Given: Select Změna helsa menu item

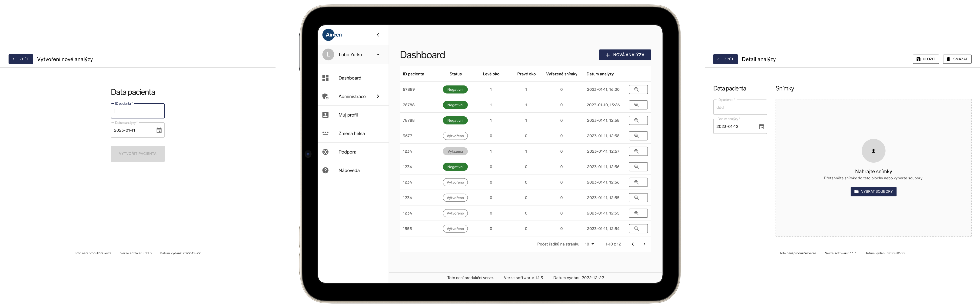Looking at the screenshot, I should tap(351, 134).
